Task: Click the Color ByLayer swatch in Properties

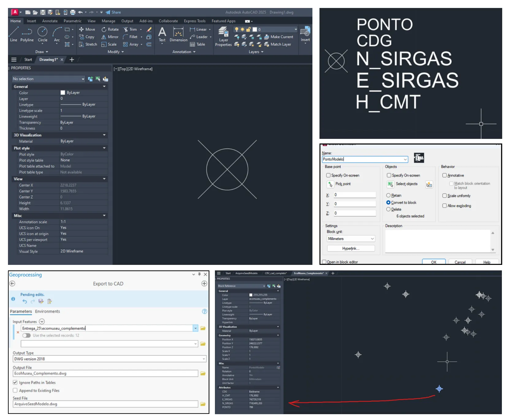Action: click(63, 93)
